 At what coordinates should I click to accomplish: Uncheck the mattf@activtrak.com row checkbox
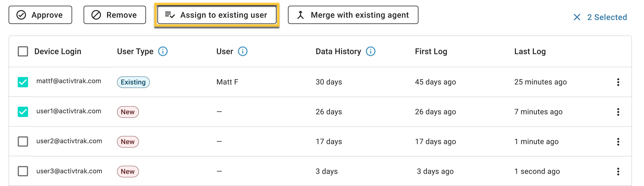pos(23,82)
